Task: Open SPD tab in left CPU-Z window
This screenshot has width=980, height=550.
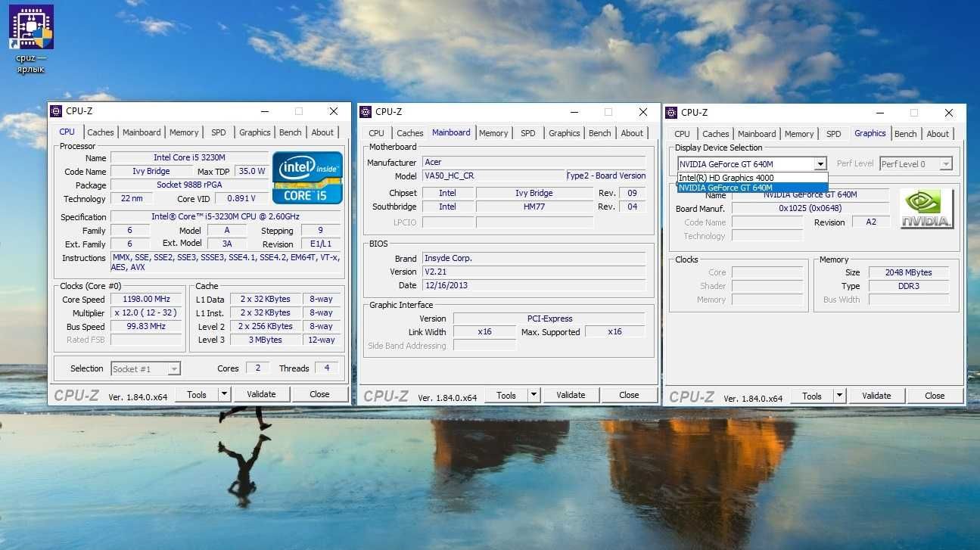Action: pyautogui.click(x=219, y=132)
